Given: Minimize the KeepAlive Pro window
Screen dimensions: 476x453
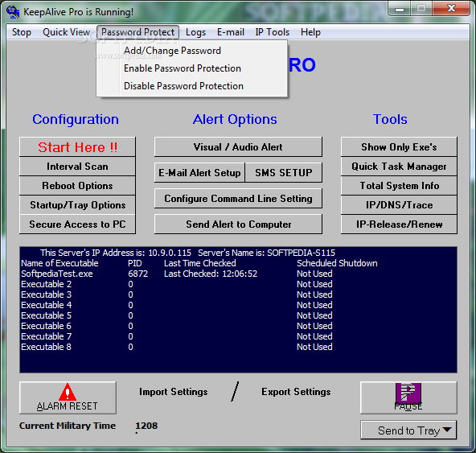Looking at the screenshot, I should click(400, 9).
